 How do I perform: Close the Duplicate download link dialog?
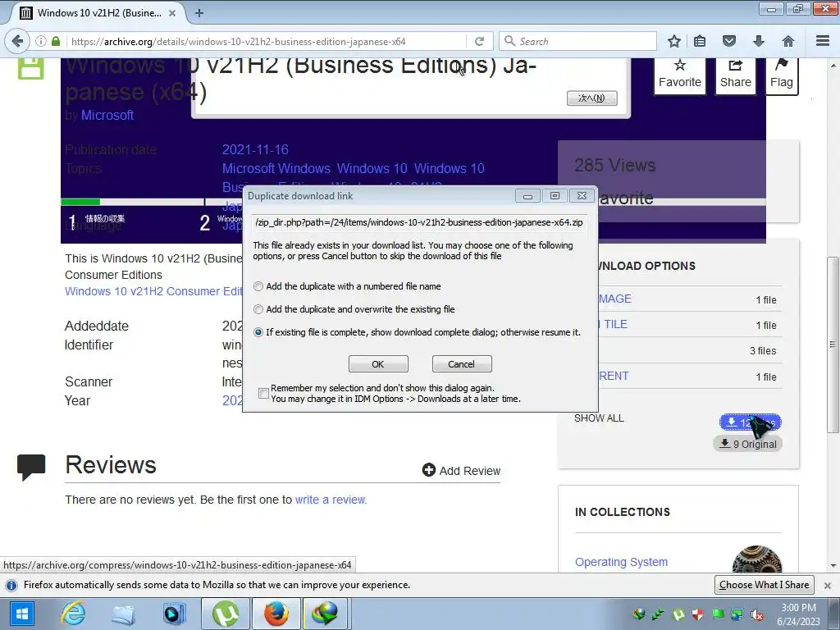point(582,196)
